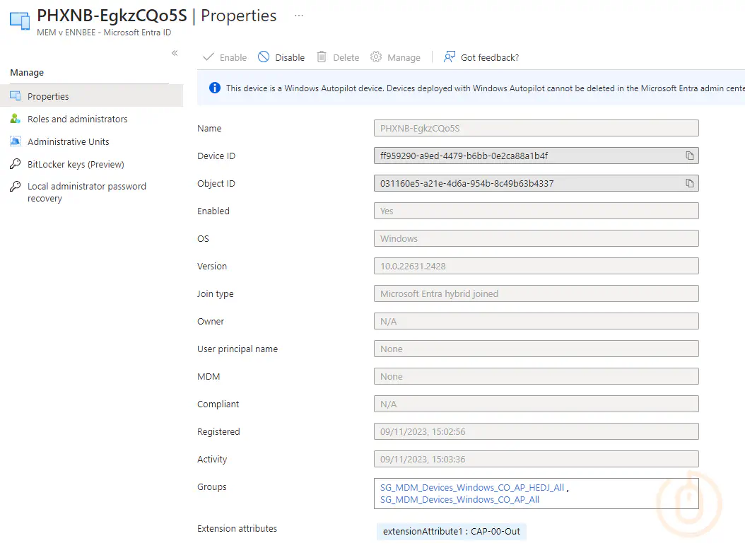Click the 'Join type' field label
Image resolution: width=745 pixels, height=560 pixels.
pos(216,293)
